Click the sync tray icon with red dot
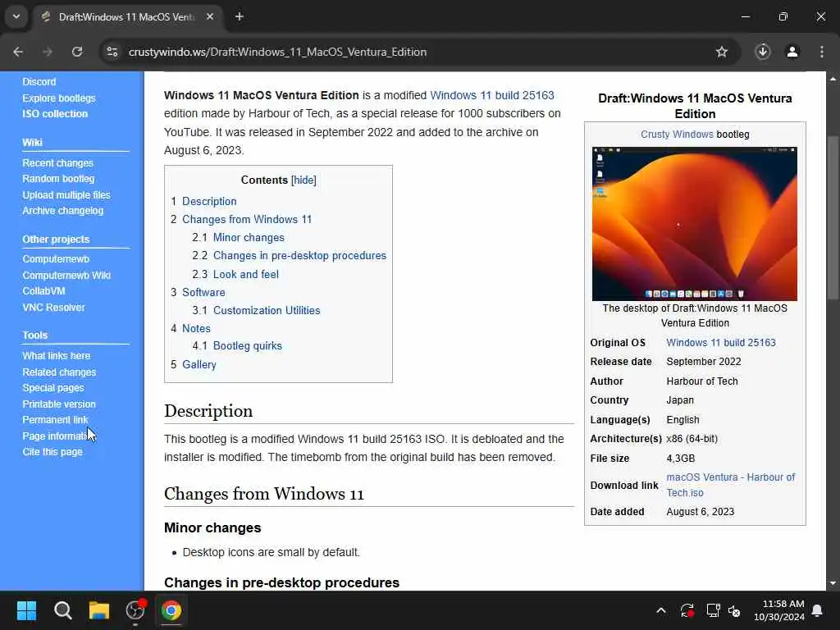The height and width of the screenshot is (630, 840). (x=687, y=610)
